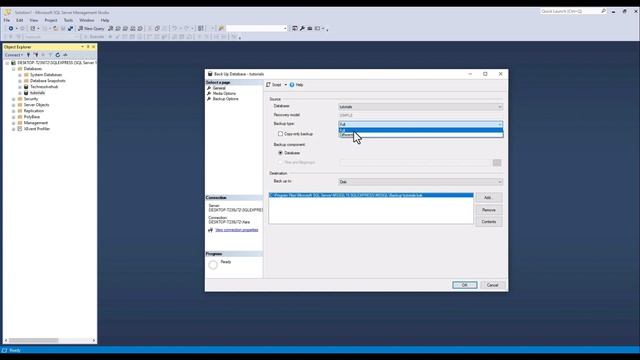Click the Management folder icon
The height and width of the screenshot is (360, 640).
click(20, 123)
